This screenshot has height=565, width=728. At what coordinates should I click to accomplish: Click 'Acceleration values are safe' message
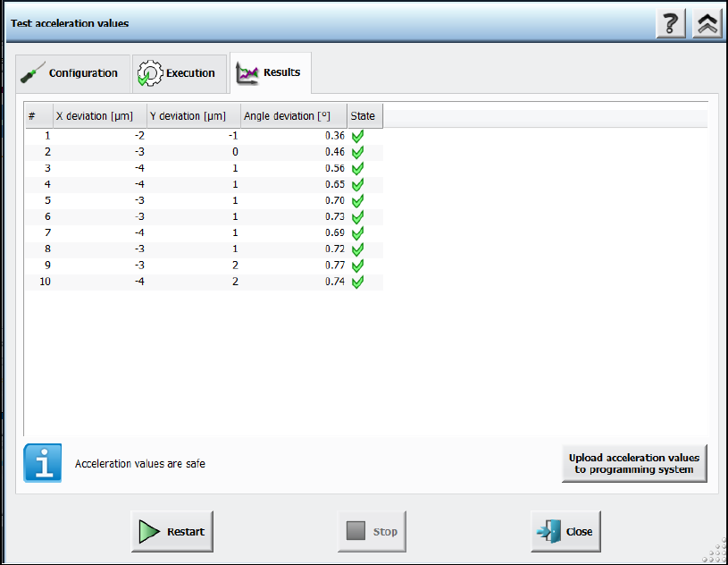140,464
